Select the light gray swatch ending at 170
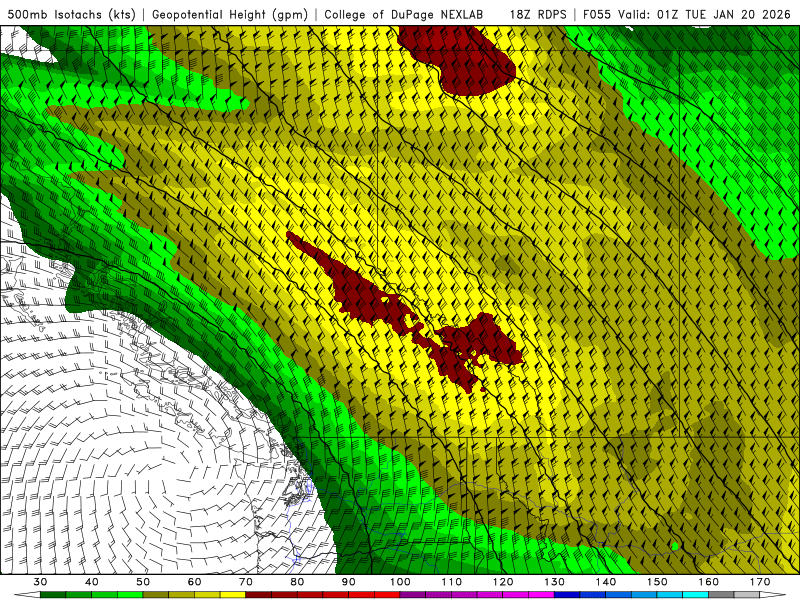 747,596
